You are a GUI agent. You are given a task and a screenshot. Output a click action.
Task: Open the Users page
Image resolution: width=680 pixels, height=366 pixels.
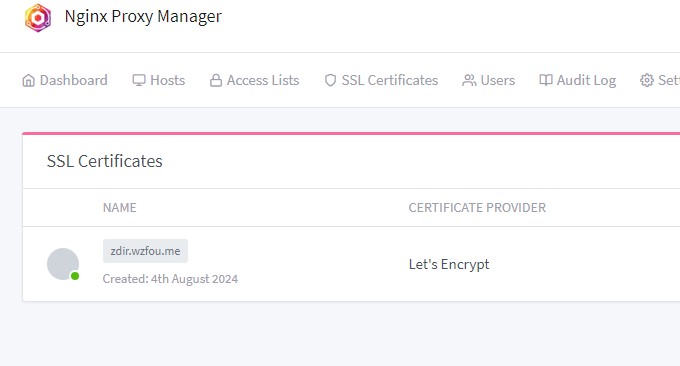[x=489, y=80]
